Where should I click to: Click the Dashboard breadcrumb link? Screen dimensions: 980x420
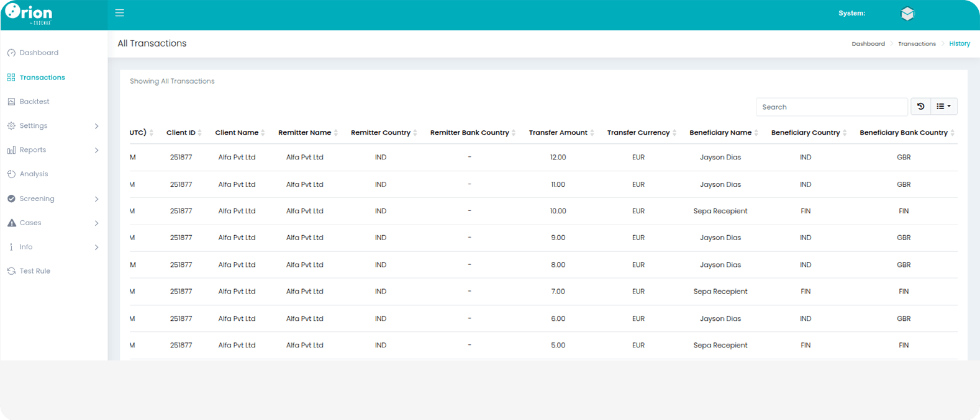point(868,44)
